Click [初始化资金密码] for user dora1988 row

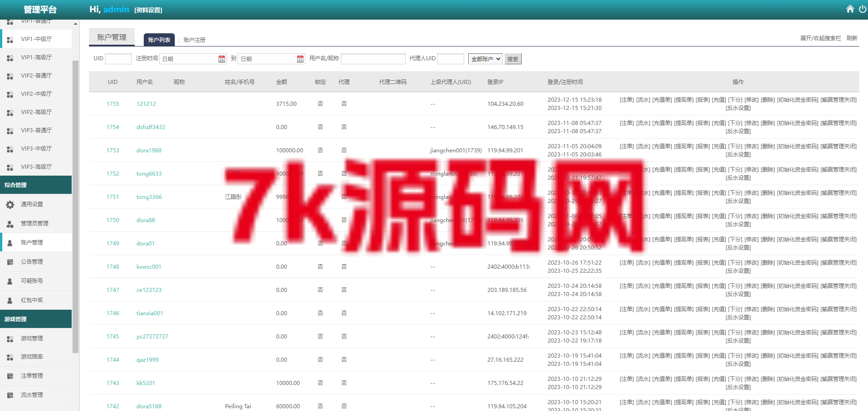pos(798,146)
